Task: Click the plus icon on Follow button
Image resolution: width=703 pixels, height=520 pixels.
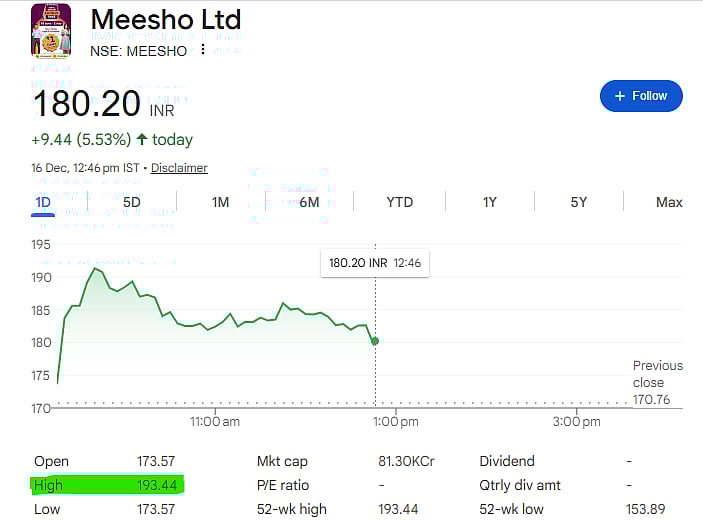Action: 620,96
